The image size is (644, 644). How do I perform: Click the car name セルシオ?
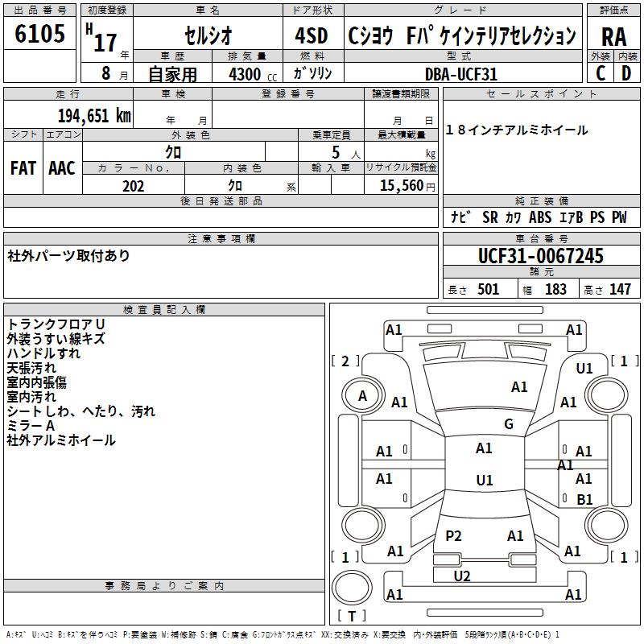click(x=208, y=35)
